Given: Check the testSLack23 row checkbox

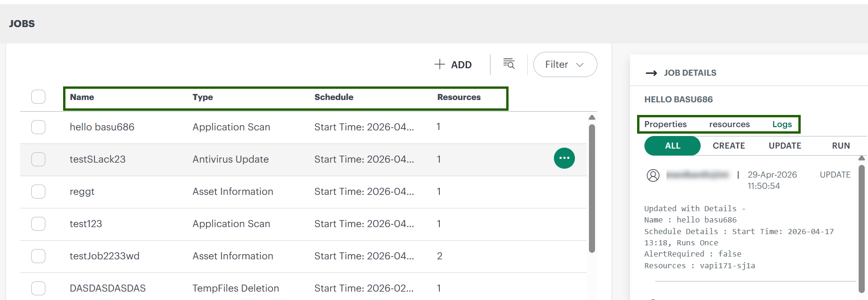Looking at the screenshot, I should [38, 159].
